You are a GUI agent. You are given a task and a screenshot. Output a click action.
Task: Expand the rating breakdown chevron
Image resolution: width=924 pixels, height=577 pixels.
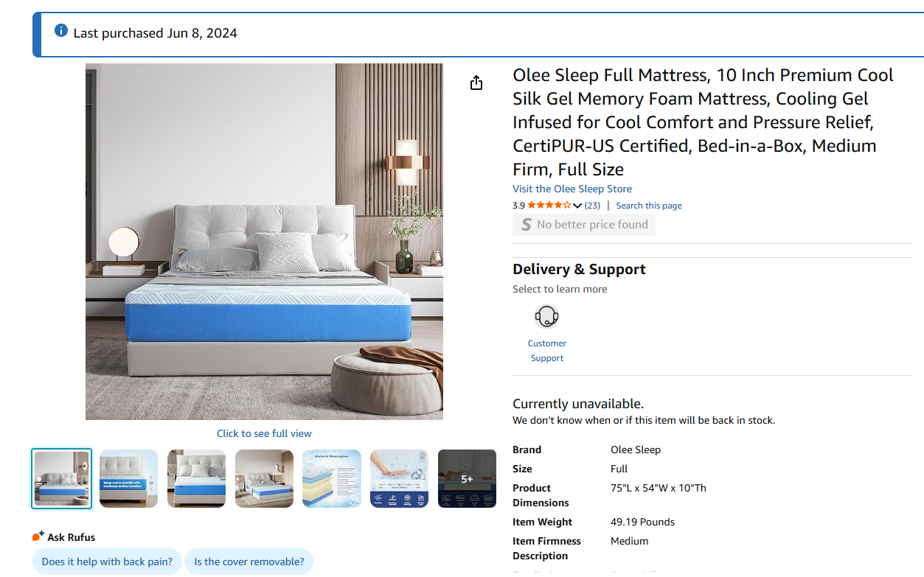(577, 206)
